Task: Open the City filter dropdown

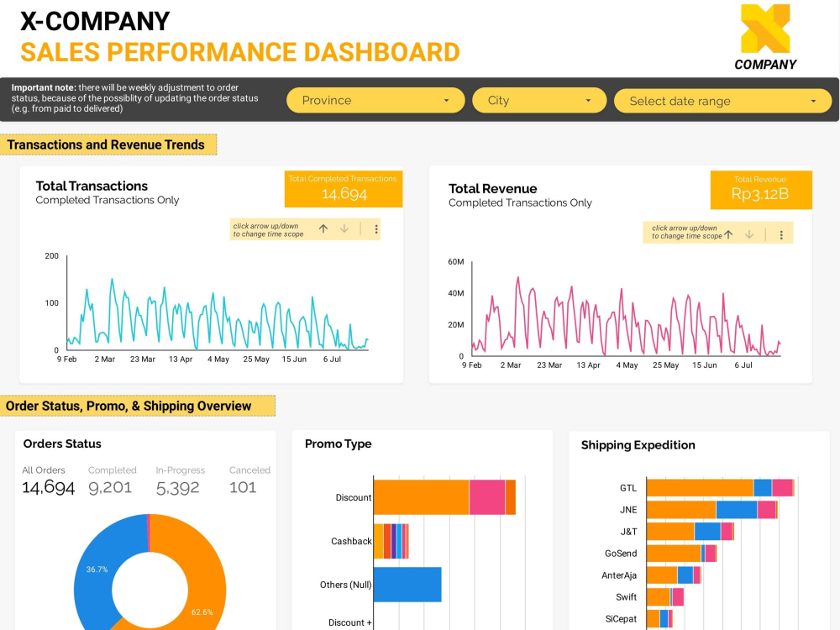Action: coord(538,100)
